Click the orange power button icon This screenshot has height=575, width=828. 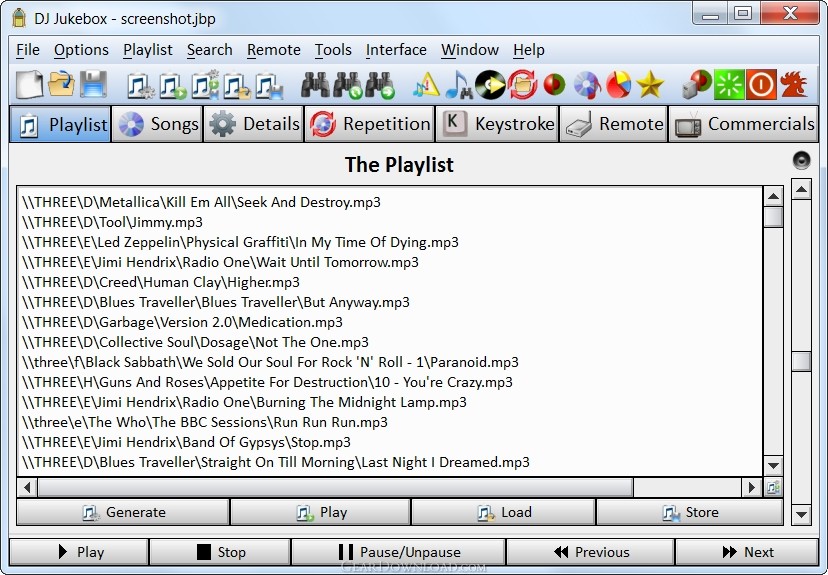click(x=761, y=85)
